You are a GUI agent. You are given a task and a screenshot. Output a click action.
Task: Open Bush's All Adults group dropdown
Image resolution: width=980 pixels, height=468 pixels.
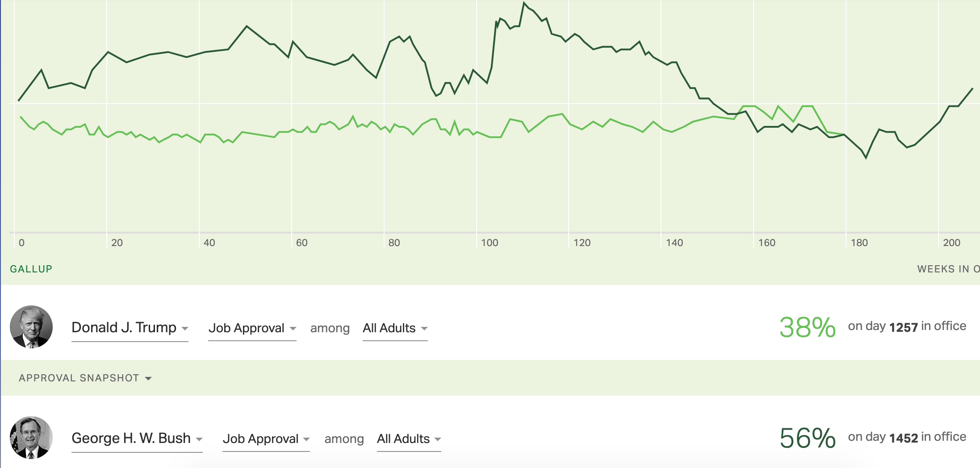pyautogui.click(x=409, y=439)
